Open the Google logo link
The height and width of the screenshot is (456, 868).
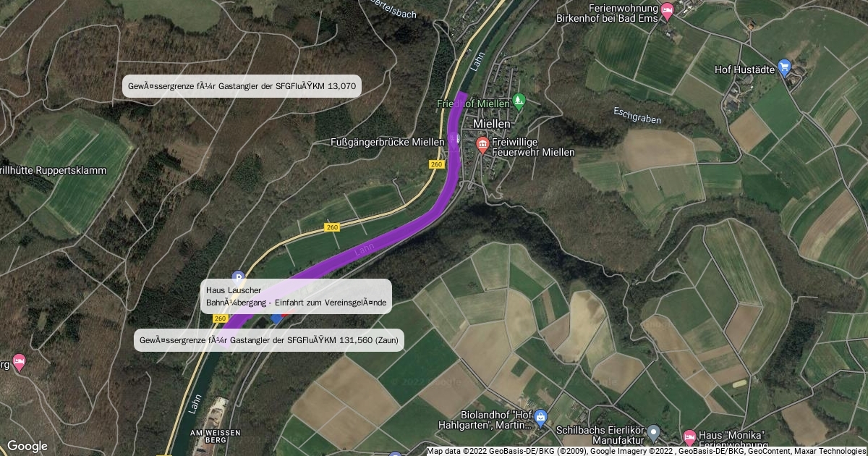pyautogui.click(x=27, y=446)
